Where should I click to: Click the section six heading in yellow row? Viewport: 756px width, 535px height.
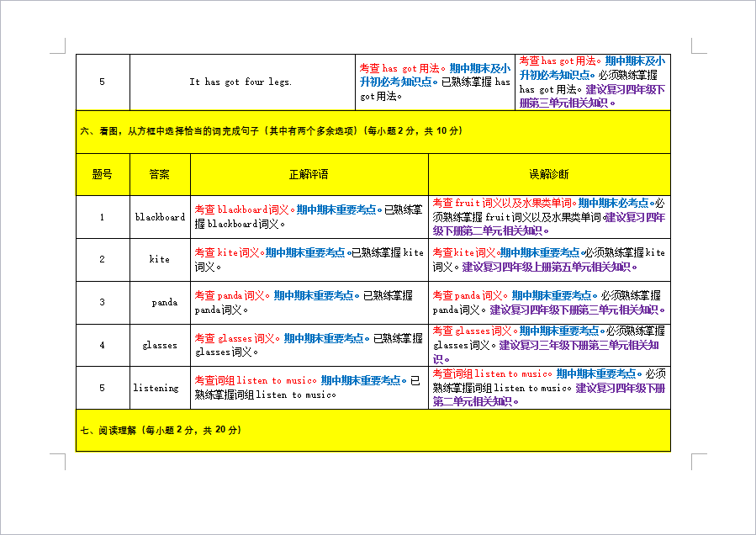click(271, 131)
